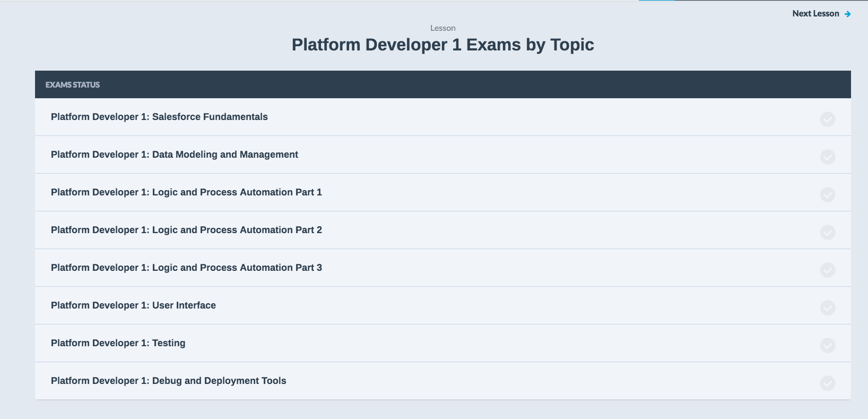Image resolution: width=868 pixels, height=419 pixels.
Task: Click the checkmark icon for Testing
Action: tap(828, 345)
